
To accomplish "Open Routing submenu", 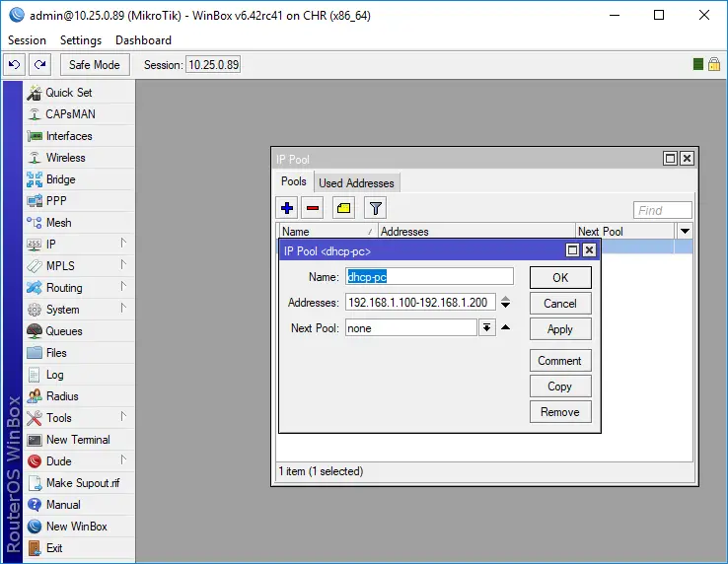I will click(x=79, y=288).
